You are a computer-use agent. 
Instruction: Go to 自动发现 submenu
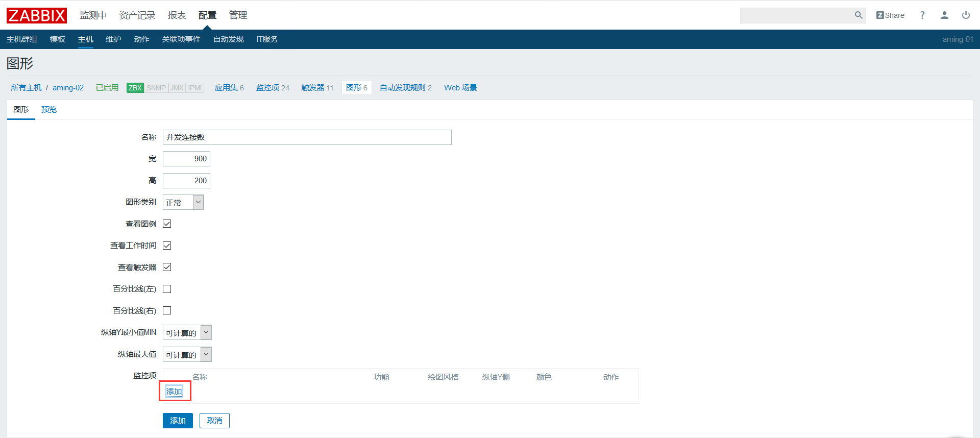click(x=229, y=39)
